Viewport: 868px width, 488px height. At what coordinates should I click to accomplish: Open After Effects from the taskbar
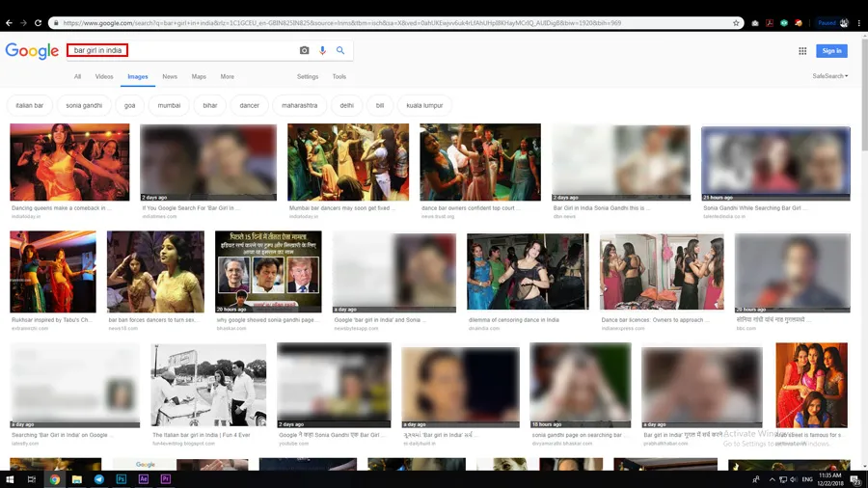(143, 479)
